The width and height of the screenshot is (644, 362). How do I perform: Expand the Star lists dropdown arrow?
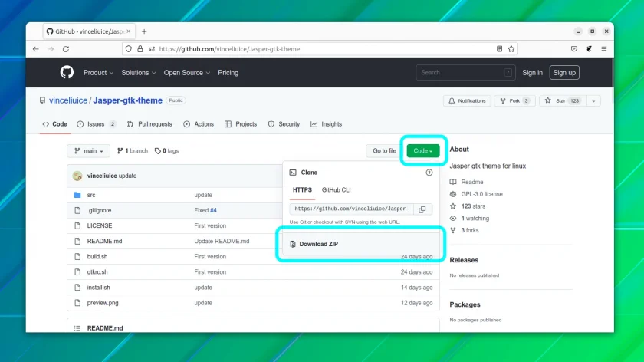pos(593,100)
